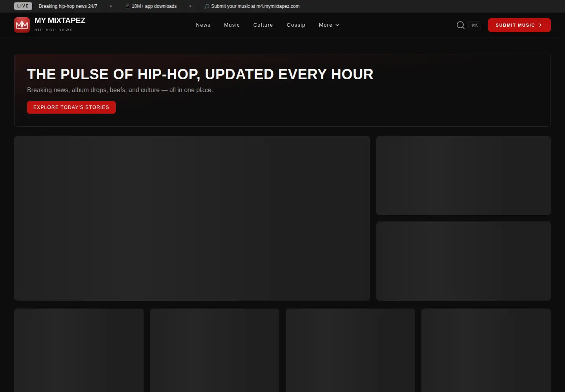
Task: Click the Submit Music button
Action: (519, 25)
